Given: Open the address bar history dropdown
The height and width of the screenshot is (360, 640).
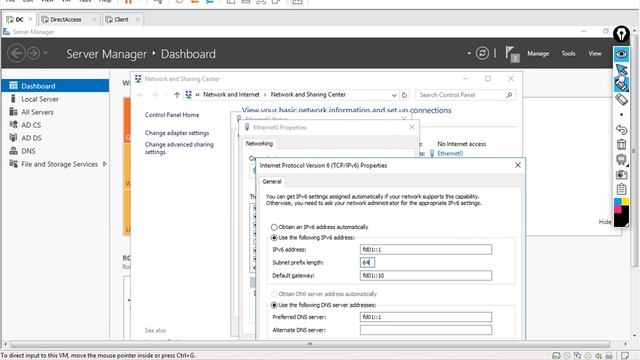Looking at the screenshot, I should coord(394,95).
